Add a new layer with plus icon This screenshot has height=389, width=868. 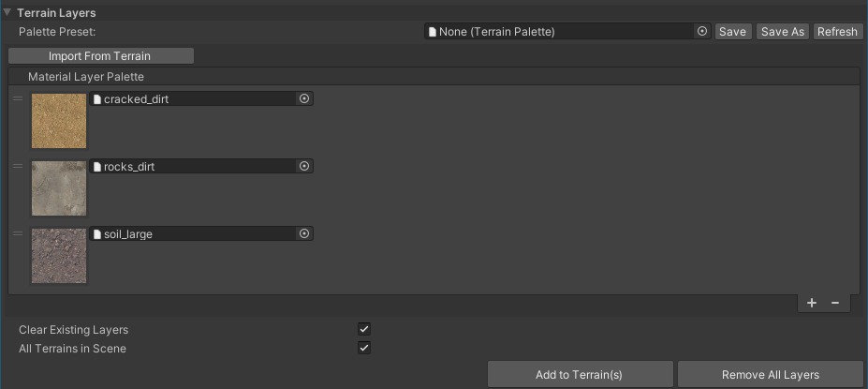812,303
